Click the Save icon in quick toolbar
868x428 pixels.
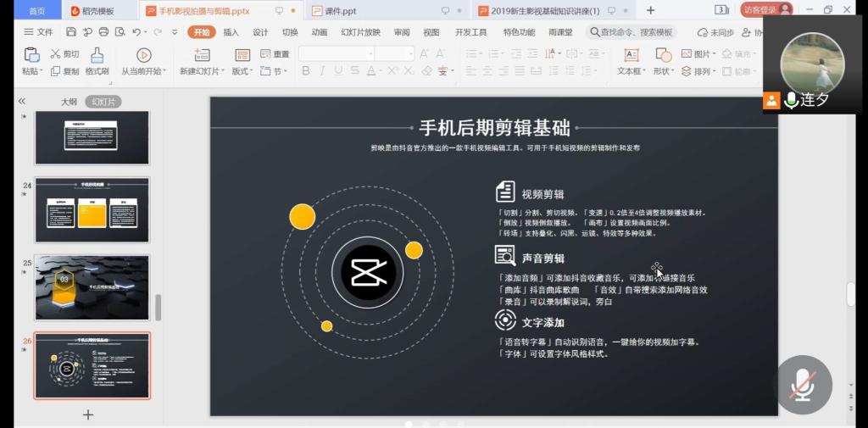click(71, 32)
